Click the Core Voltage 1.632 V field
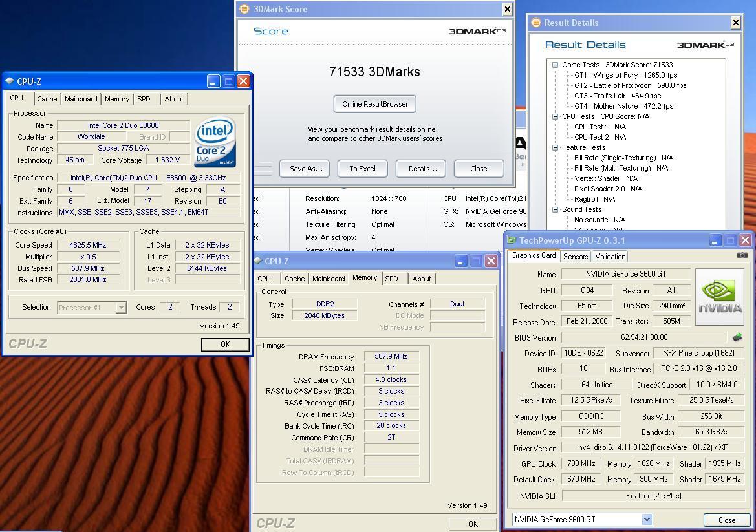The height and width of the screenshot is (532, 756). (x=167, y=160)
